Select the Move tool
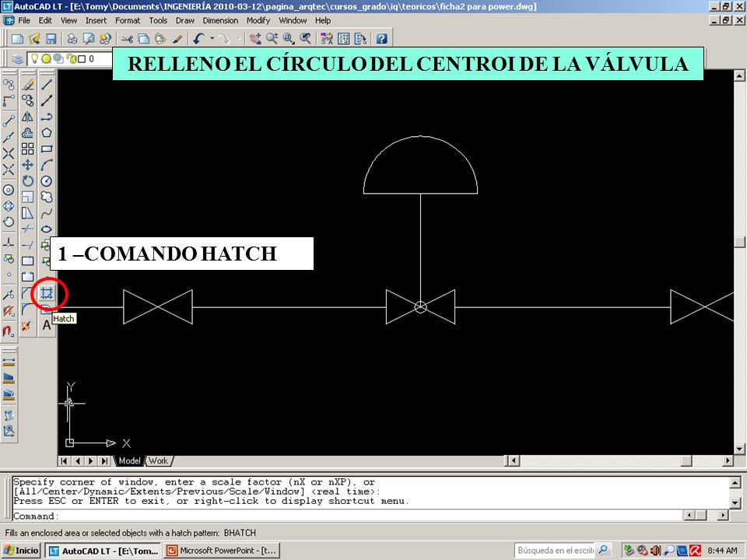Screen dimensions: 747x560 click(28, 165)
